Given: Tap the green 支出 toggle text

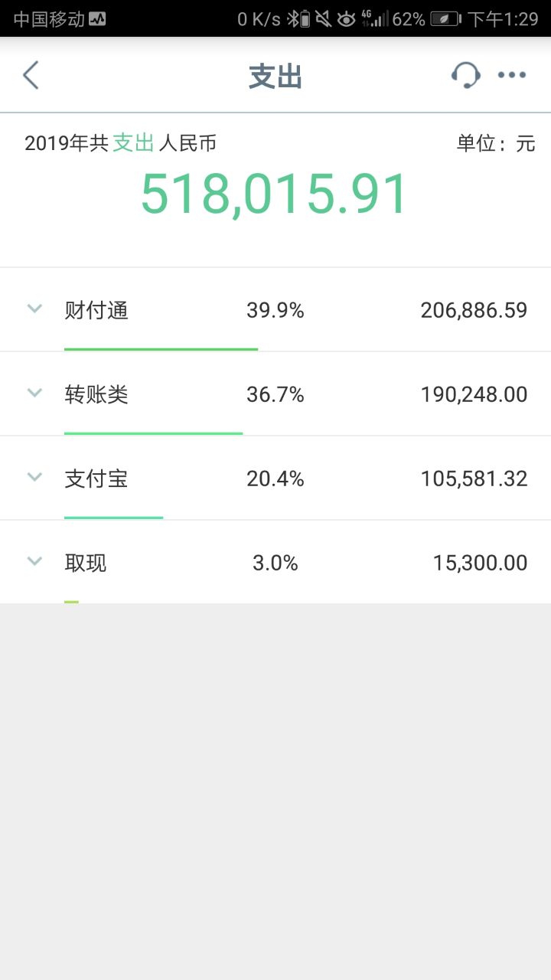Looking at the screenshot, I should pos(134,142).
